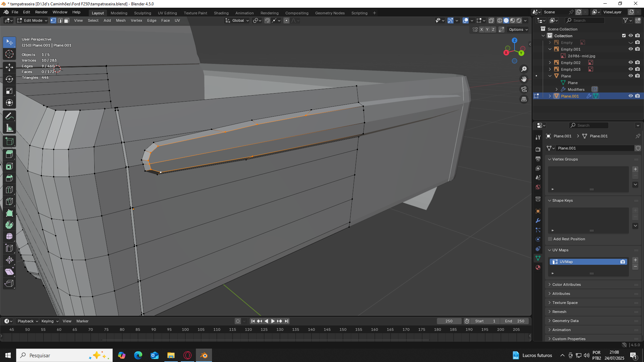
Task: Expand the Color Attributes panel
Action: coord(567,285)
